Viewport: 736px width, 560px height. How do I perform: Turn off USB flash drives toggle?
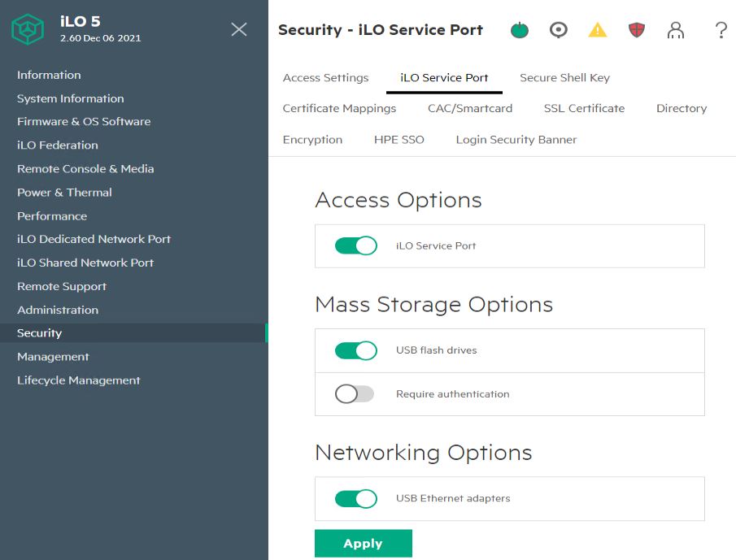(356, 350)
